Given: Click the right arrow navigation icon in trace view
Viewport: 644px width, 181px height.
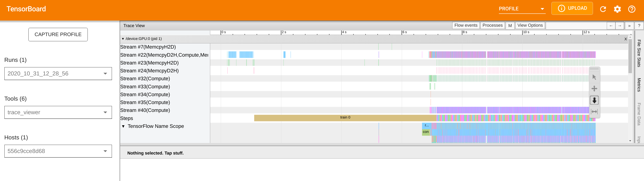Looking at the screenshot, I should (620, 26).
